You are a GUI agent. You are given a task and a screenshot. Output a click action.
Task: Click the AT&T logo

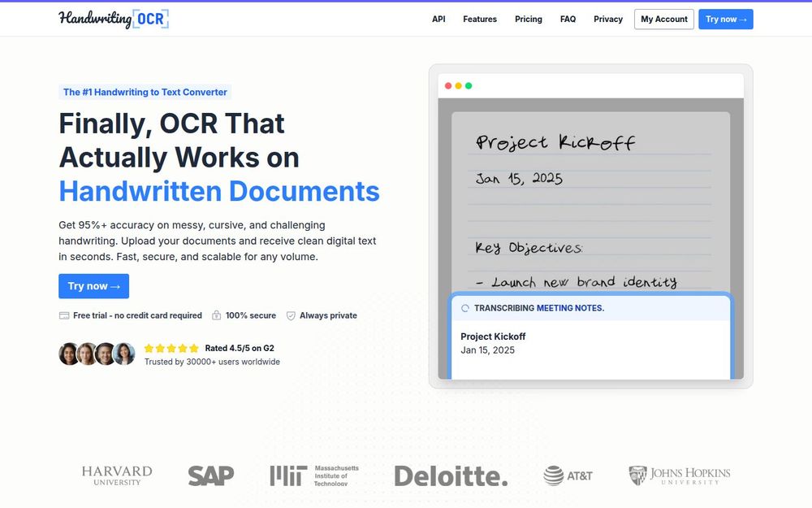pyautogui.click(x=568, y=475)
